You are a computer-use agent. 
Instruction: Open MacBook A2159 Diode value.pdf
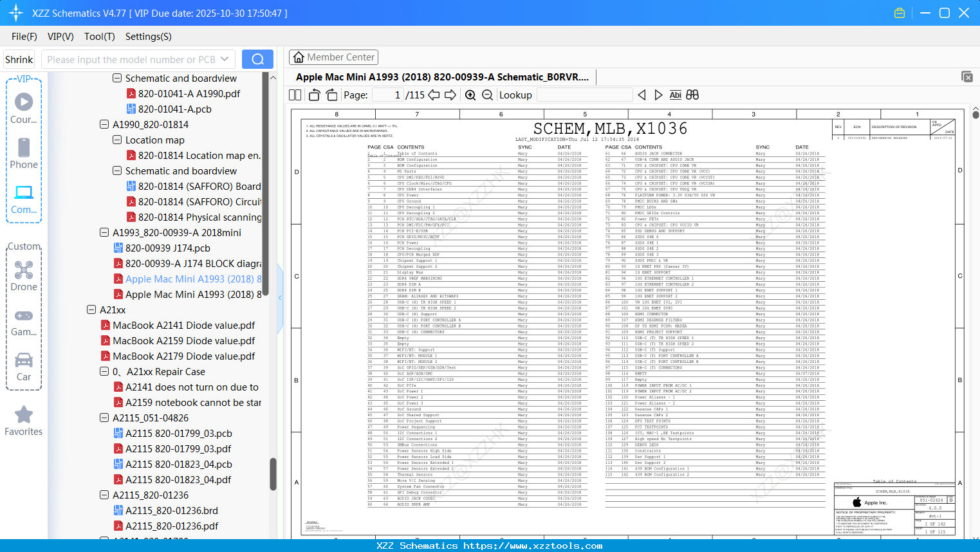[178, 341]
